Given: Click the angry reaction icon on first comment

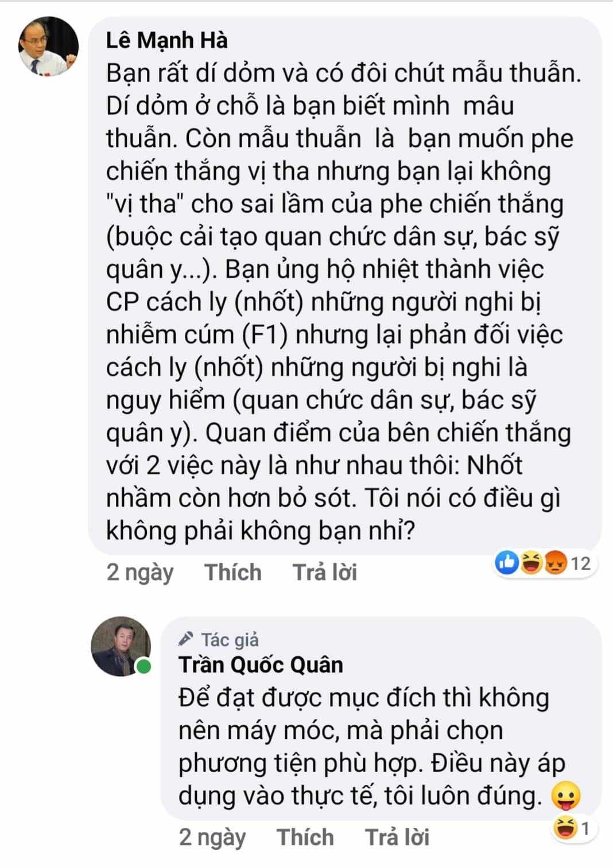Looking at the screenshot, I should [554, 563].
